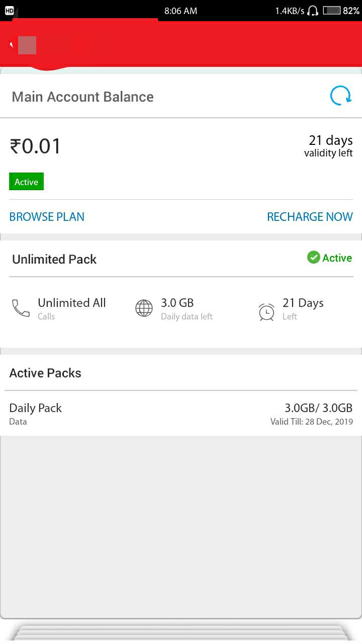Screen dimensions: 362x644
Task: Tap the globe data icon
Action: tap(144, 308)
